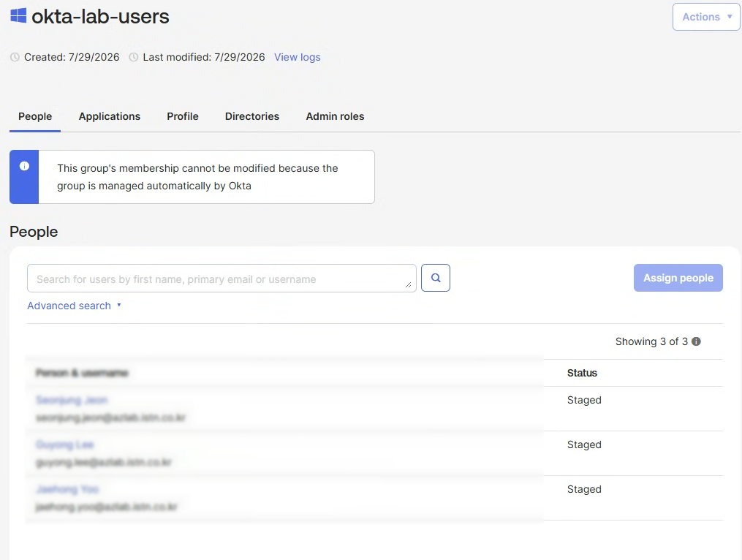Click the clock icon beside Last modified
The width and height of the screenshot is (742, 560).
coord(134,57)
